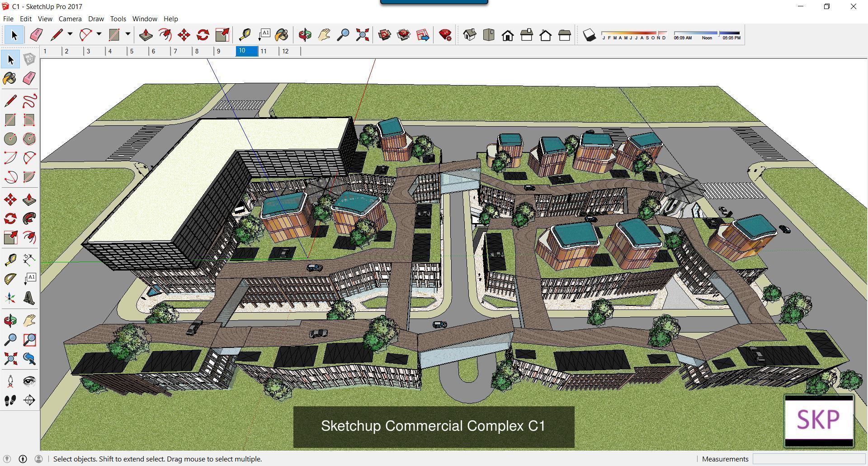Image resolution: width=868 pixels, height=466 pixels.
Task: Open the Extension Manager ruby icon
Action: click(x=445, y=35)
